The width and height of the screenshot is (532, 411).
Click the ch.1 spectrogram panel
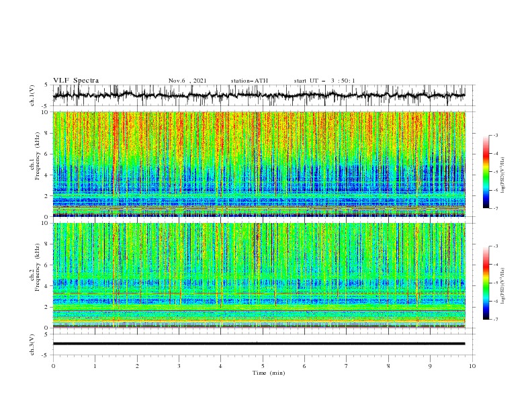click(259, 164)
